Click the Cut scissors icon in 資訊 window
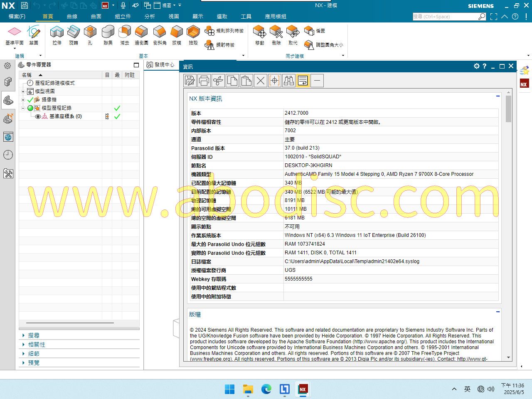 point(218,81)
